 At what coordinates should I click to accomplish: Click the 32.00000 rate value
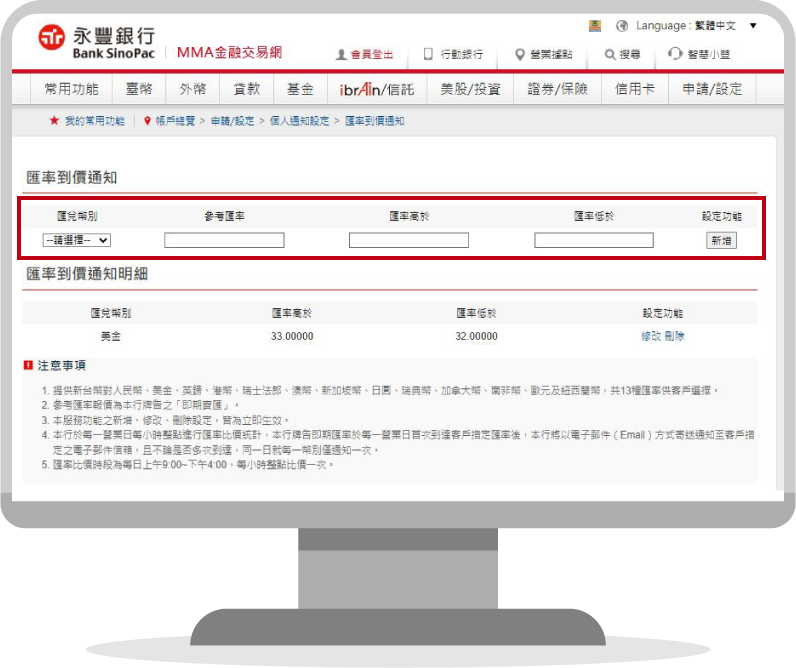(x=476, y=336)
